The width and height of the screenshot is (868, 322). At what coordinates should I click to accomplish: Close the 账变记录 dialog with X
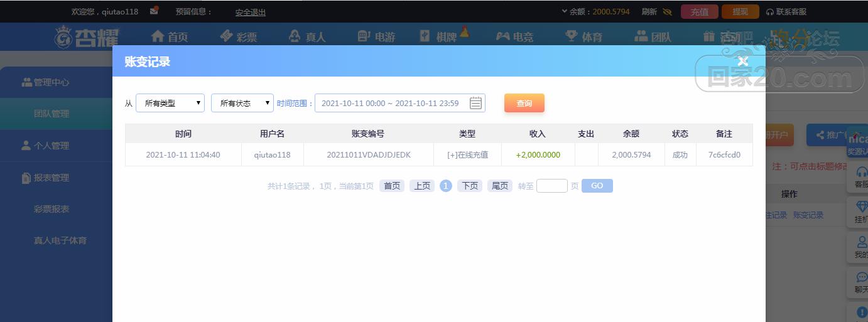(x=743, y=61)
